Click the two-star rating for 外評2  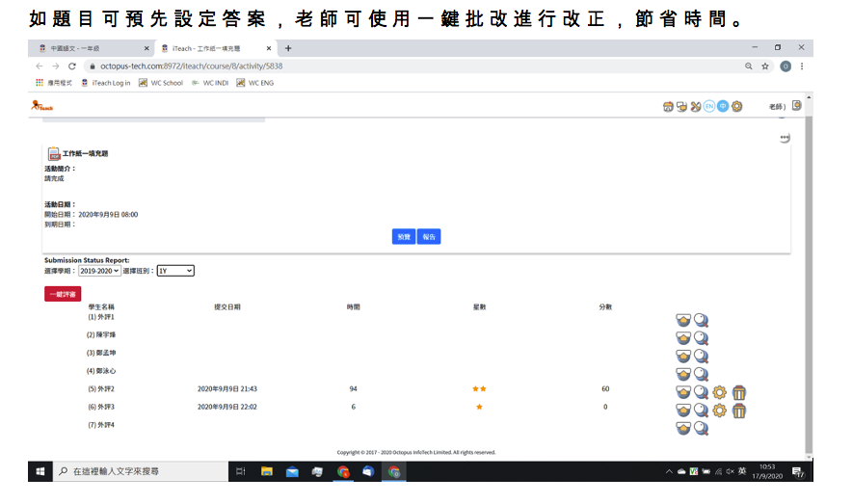tap(479, 389)
